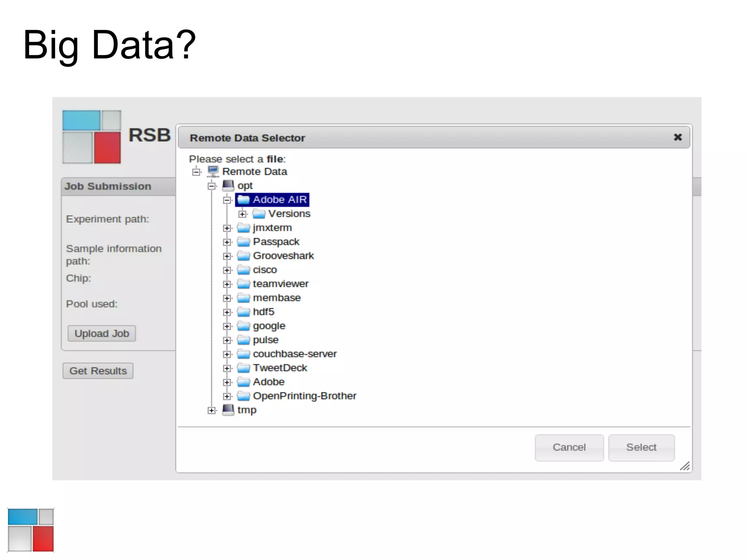The image size is (747, 560).
Task: Select the cisco tree item label
Action: point(265,270)
